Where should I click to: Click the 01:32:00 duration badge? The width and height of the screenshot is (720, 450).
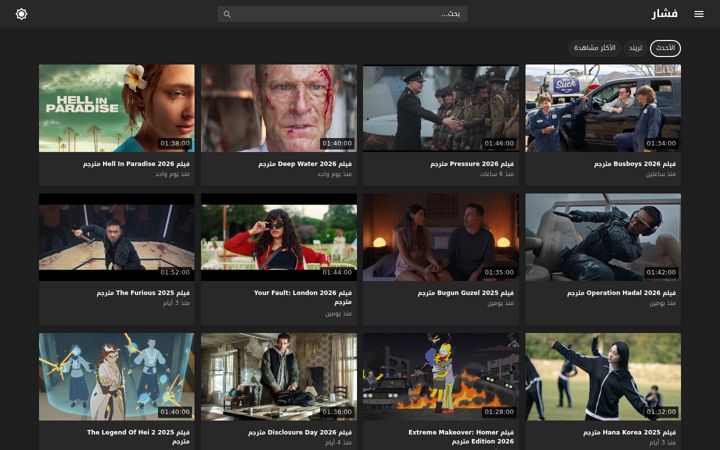click(661, 412)
